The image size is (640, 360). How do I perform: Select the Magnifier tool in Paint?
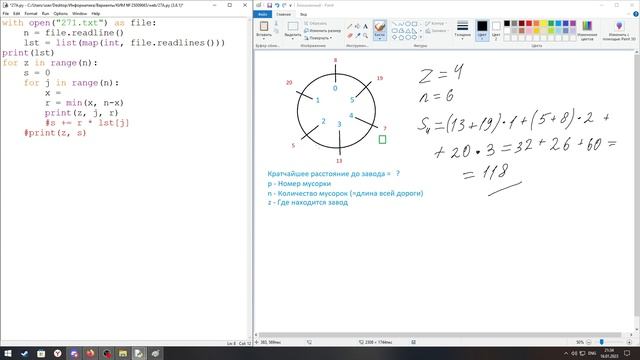[365, 36]
